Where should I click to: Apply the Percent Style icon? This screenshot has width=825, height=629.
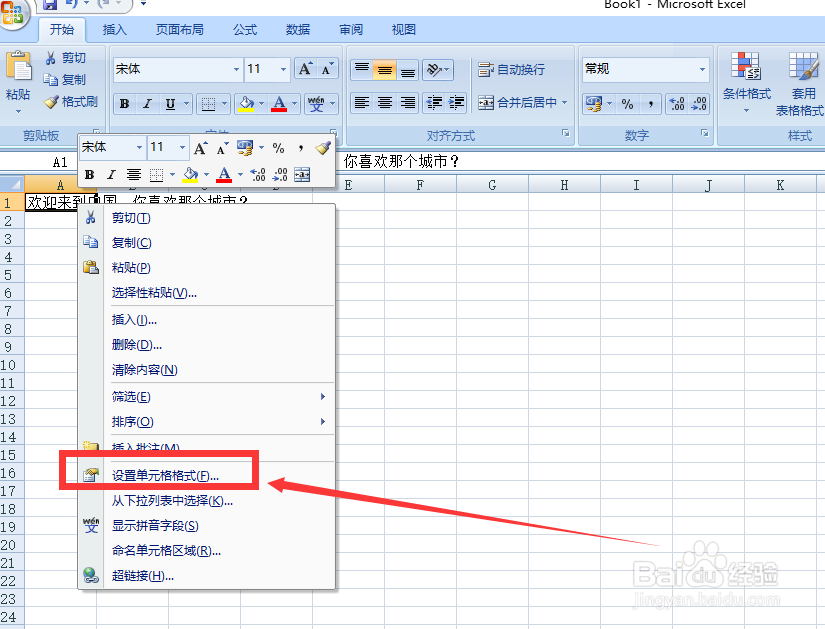(x=626, y=102)
